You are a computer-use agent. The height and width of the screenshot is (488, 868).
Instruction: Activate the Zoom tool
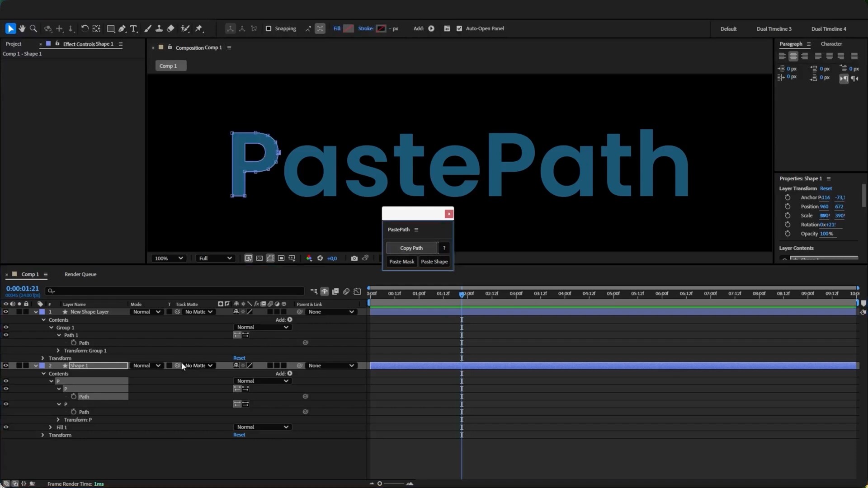tap(33, 28)
